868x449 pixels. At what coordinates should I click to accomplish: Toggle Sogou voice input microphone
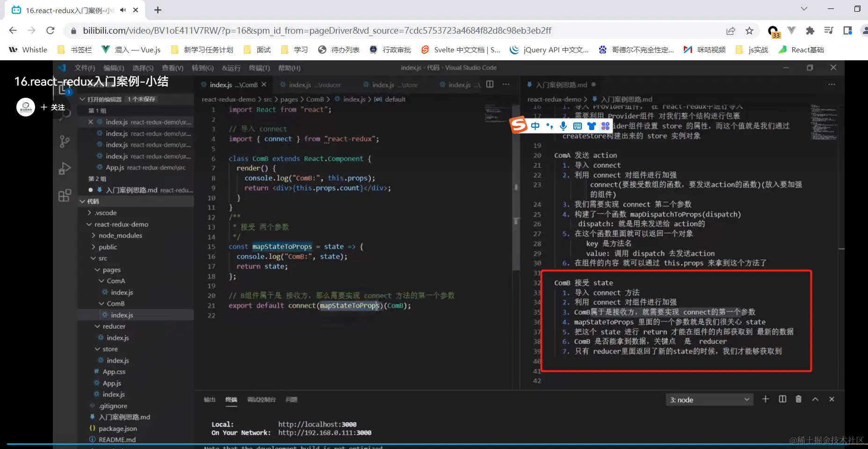pos(564,126)
